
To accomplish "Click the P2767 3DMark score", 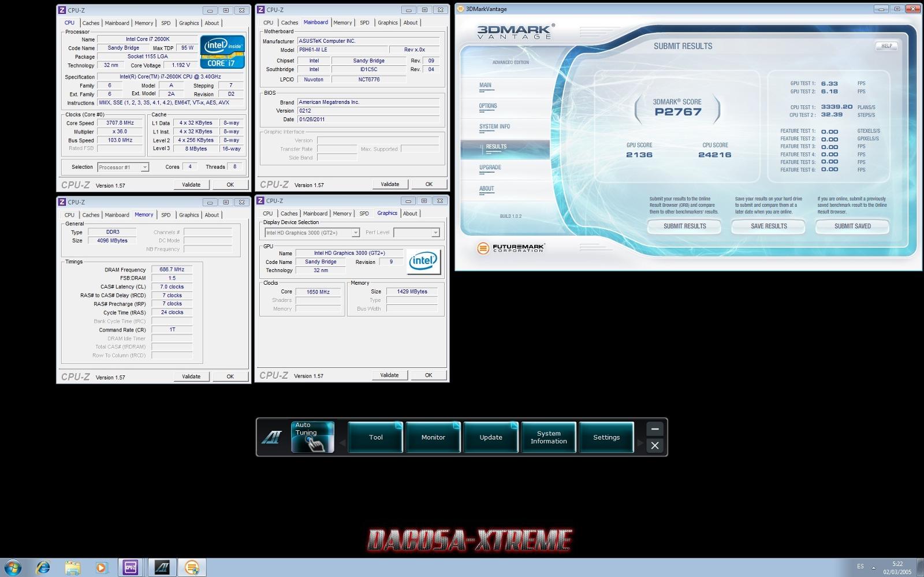I will click(x=678, y=112).
